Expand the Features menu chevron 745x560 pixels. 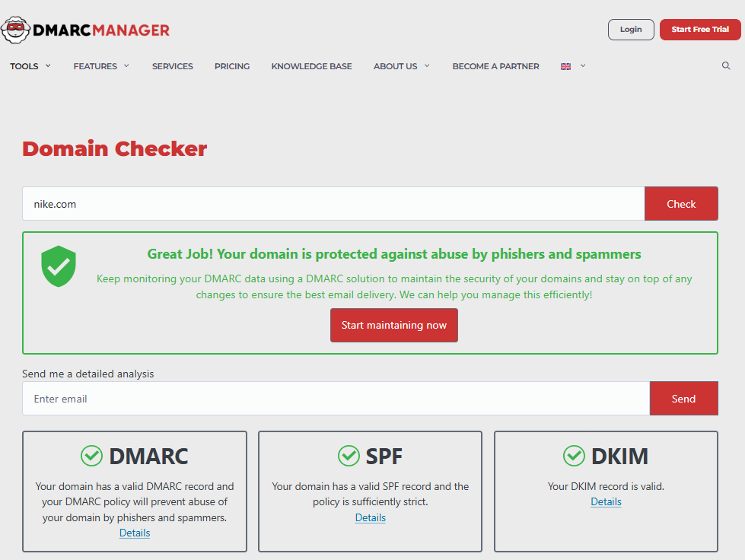coord(126,65)
